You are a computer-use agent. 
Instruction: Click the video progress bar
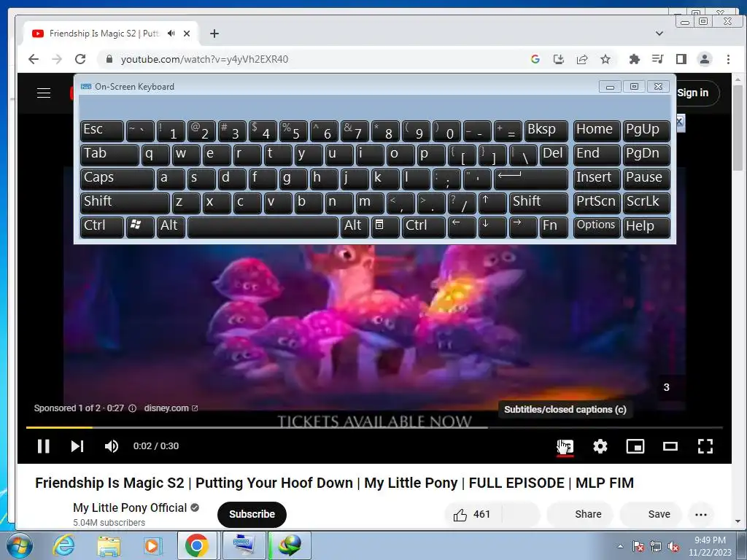pyautogui.click(x=374, y=427)
